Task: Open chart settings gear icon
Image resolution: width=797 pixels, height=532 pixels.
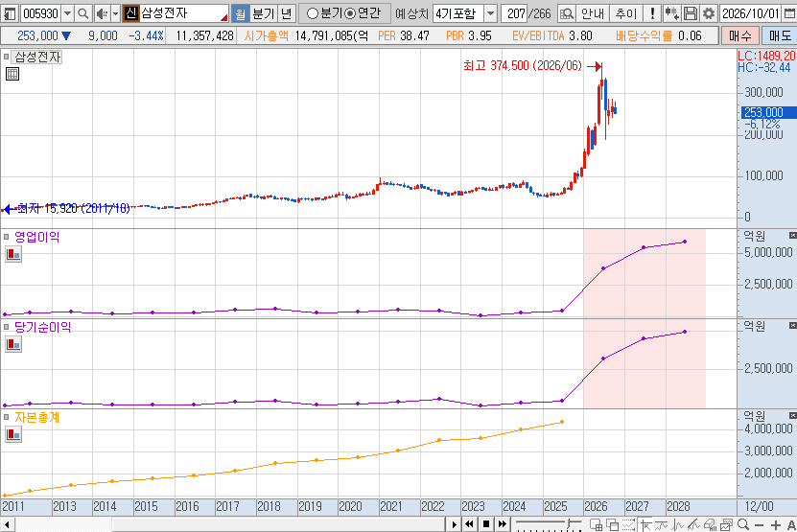Action: pos(708,13)
